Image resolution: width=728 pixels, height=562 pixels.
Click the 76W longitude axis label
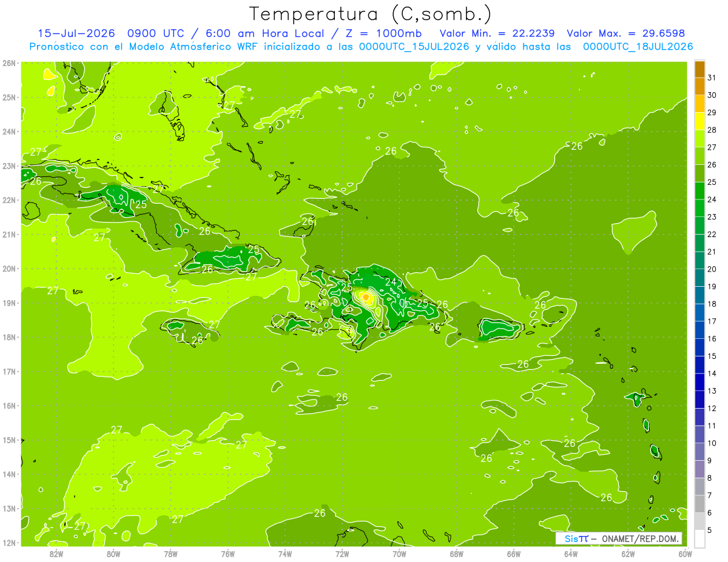point(228,554)
